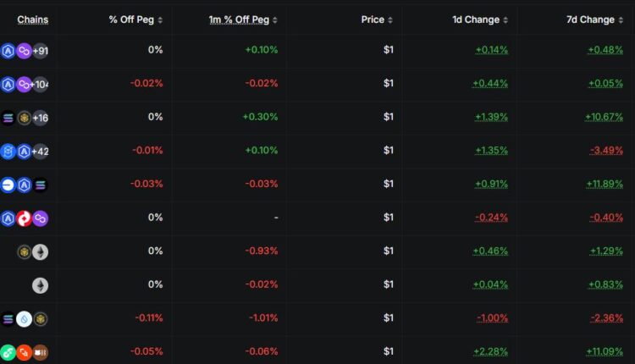Click the +10.67% 7d change value

click(x=604, y=117)
